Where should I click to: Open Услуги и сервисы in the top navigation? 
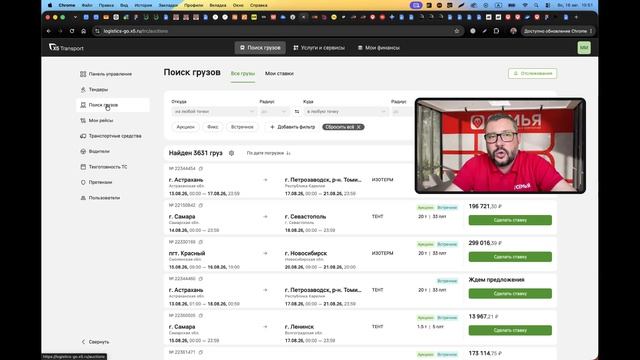tap(319, 48)
